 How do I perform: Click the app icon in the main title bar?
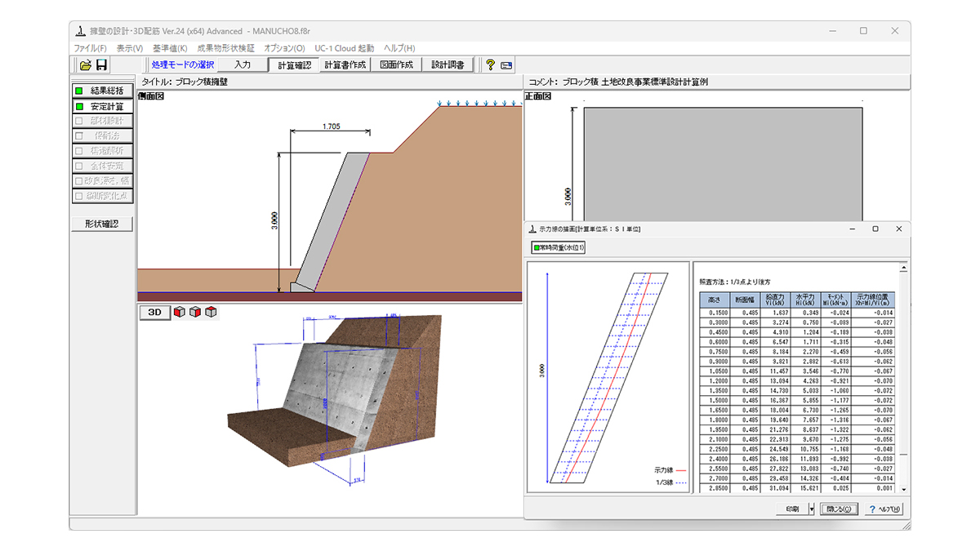81,31
